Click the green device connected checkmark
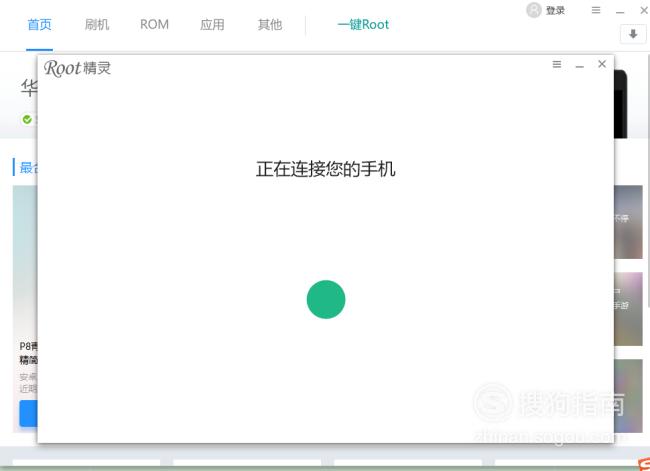 pyautogui.click(x=27, y=119)
